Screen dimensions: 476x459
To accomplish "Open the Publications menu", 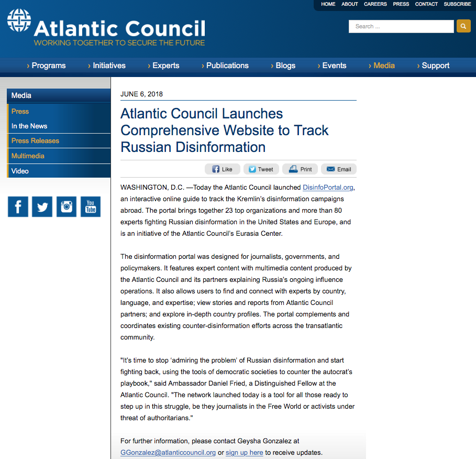I will point(225,65).
